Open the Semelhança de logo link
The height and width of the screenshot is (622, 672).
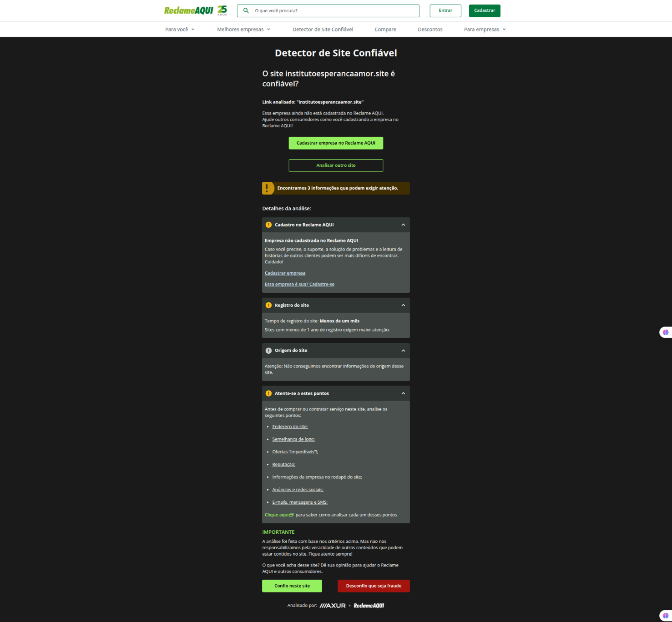click(x=293, y=439)
